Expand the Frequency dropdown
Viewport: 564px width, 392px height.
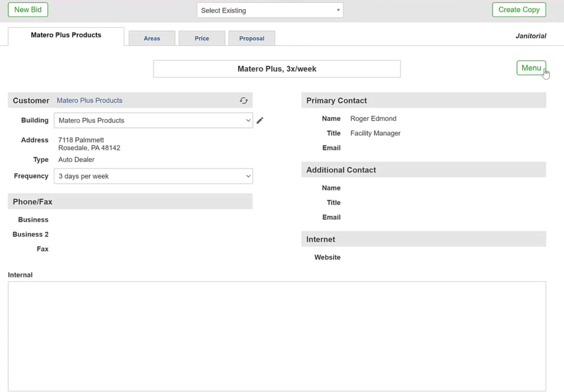tap(153, 176)
